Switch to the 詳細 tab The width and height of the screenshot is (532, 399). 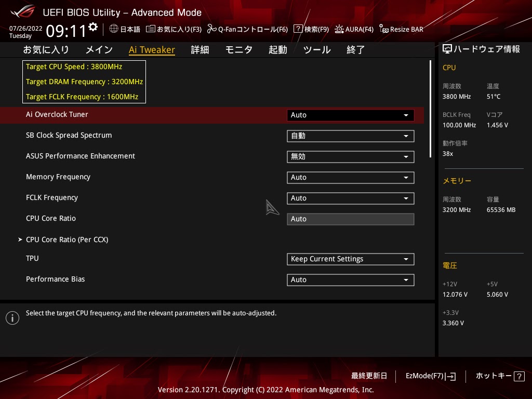coord(200,50)
